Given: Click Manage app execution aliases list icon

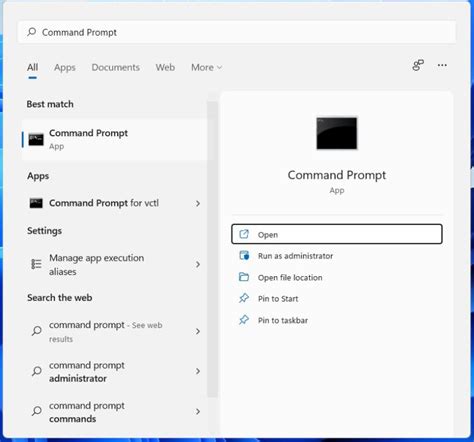Looking at the screenshot, I should pyautogui.click(x=36, y=264).
